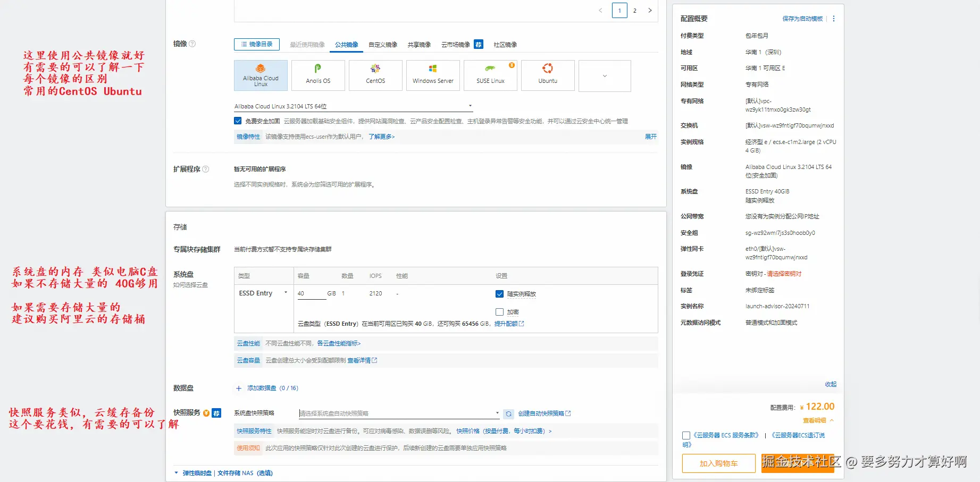Select the Windows Server image card
980x482 pixels.
433,75
